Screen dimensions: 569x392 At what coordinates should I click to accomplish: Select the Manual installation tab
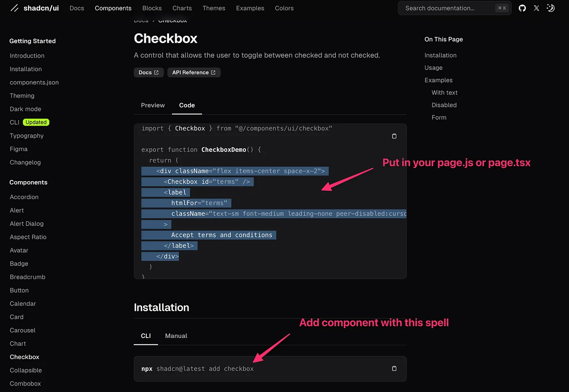pos(176,336)
